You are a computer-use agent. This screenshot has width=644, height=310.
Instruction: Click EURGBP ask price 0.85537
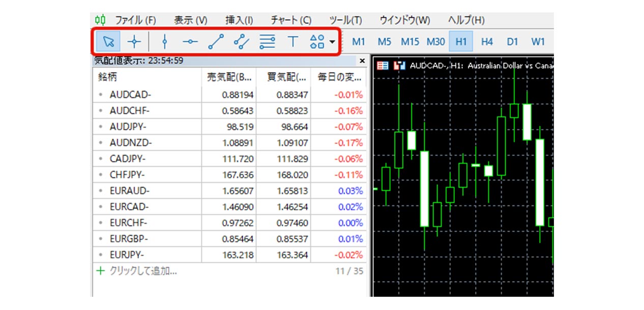click(292, 239)
